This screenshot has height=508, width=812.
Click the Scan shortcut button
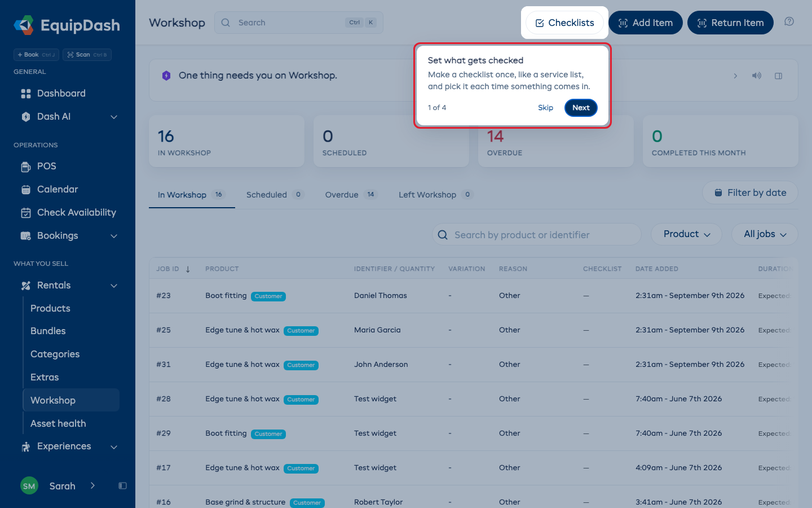(x=87, y=55)
